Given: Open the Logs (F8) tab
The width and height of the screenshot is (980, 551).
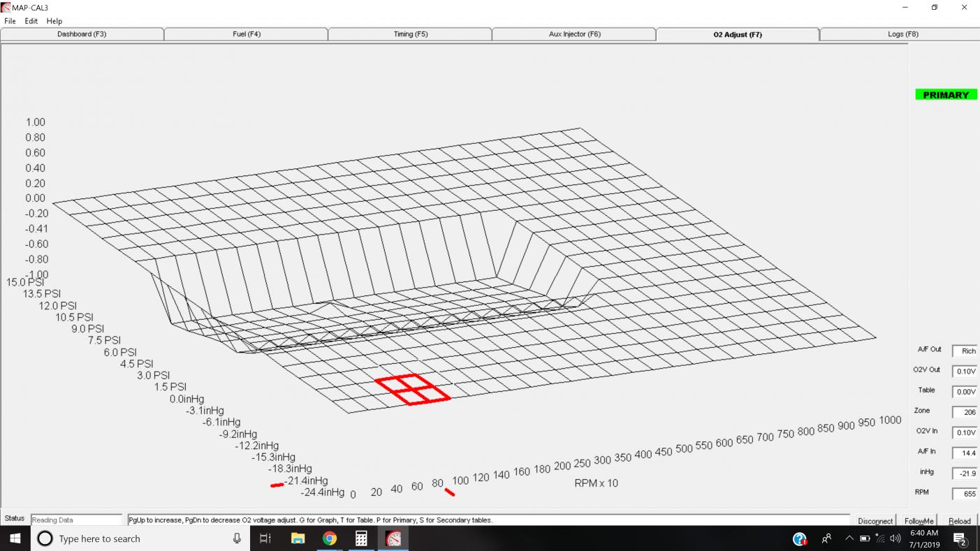Looking at the screenshot, I should (x=902, y=34).
